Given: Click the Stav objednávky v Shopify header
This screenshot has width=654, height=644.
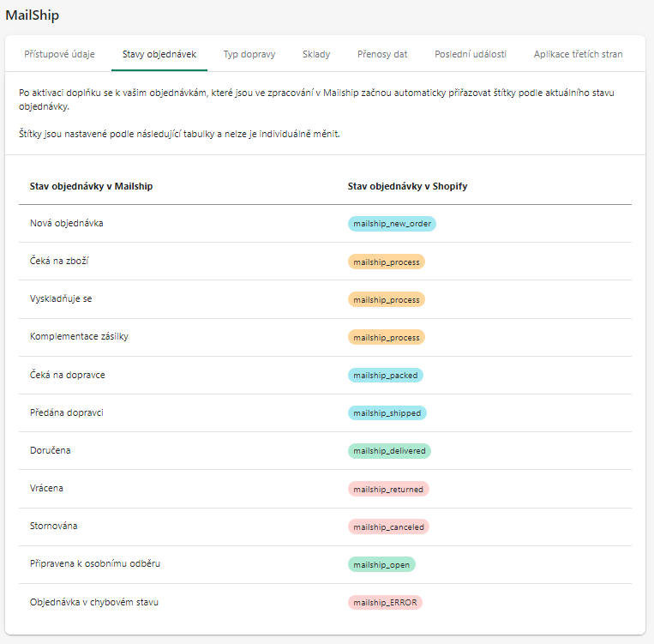Looking at the screenshot, I should 407,186.
